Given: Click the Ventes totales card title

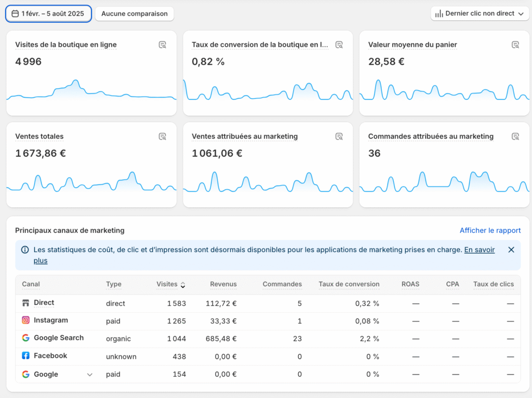Looking at the screenshot, I should 39,137.
